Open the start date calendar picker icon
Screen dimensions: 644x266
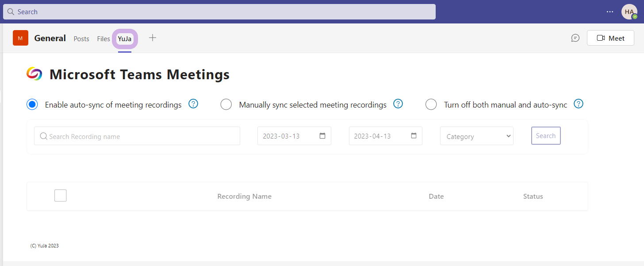pos(322,136)
